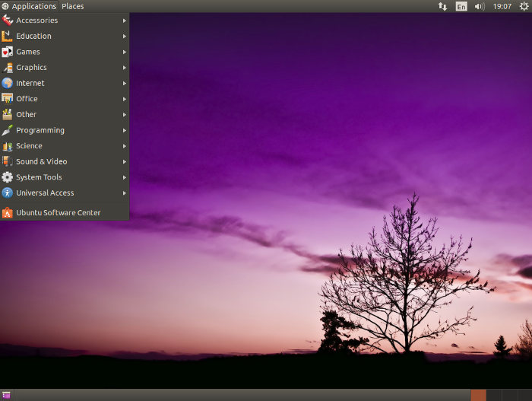Expand the Education submenu arrow
Image resolution: width=532 pixels, height=401 pixels.
coord(124,36)
